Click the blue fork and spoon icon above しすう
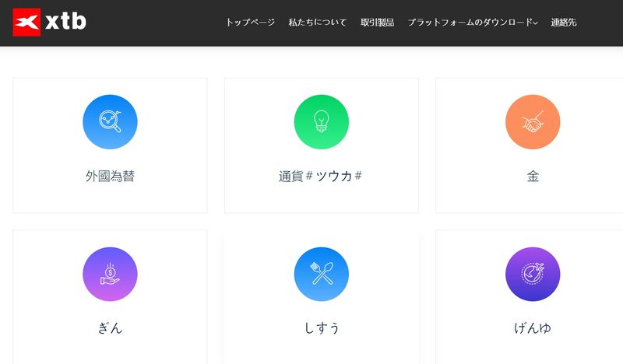The width and height of the screenshot is (623, 364). point(322,274)
